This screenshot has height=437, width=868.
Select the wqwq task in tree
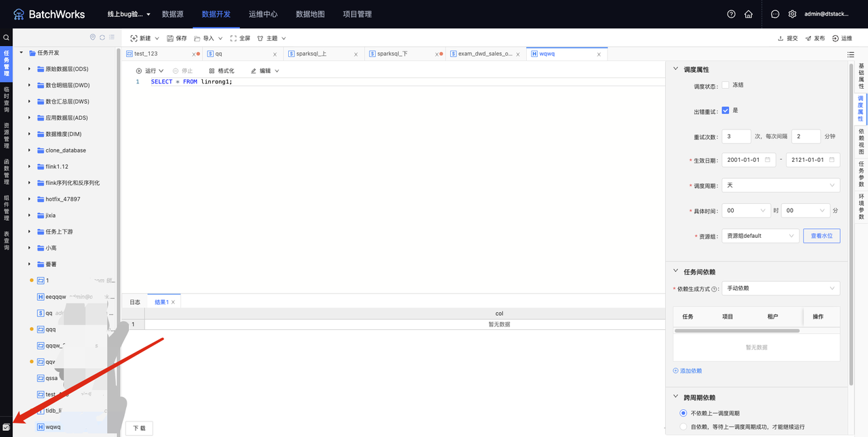53,427
